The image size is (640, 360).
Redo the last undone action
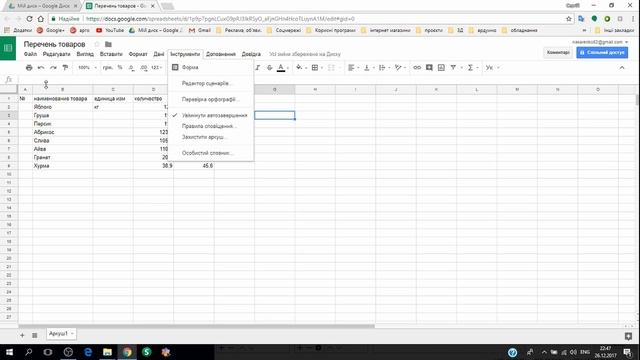point(53,67)
